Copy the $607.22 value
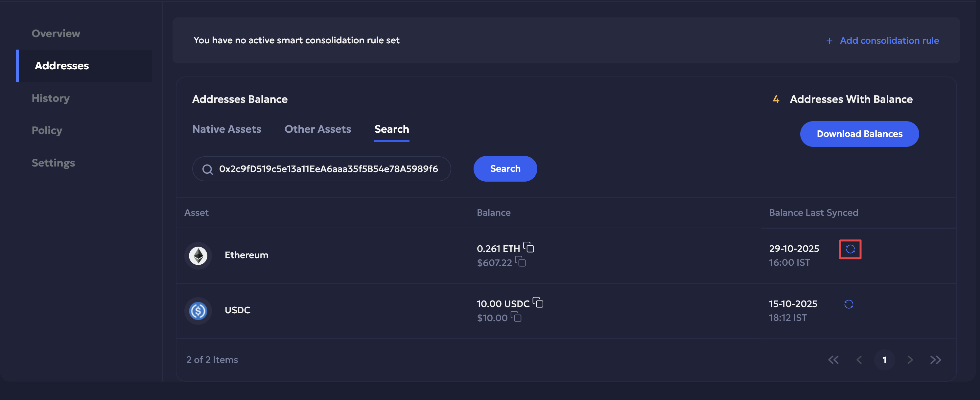Viewport: 980px width, 400px height. (521, 262)
